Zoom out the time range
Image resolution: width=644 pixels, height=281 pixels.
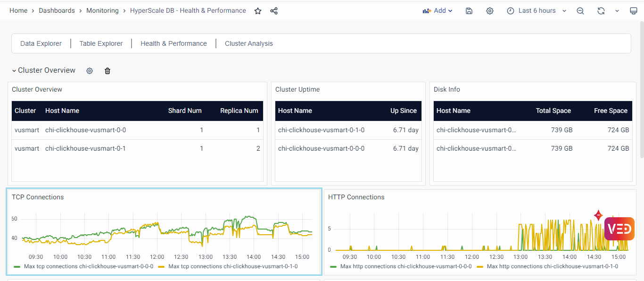pyautogui.click(x=580, y=11)
